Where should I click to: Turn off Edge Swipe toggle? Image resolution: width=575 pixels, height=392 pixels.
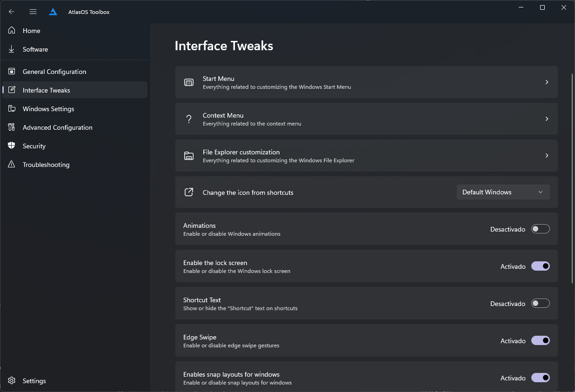[540, 341]
